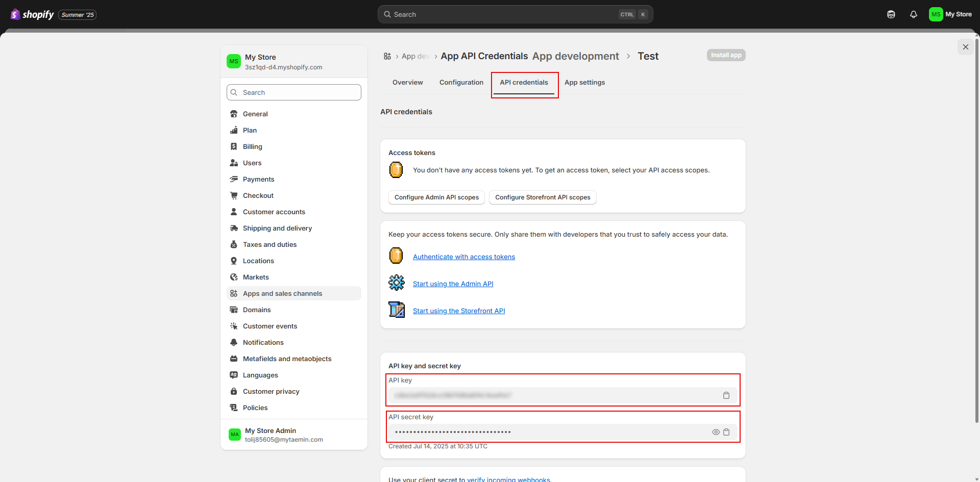Open Payments settings

(x=294, y=179)
